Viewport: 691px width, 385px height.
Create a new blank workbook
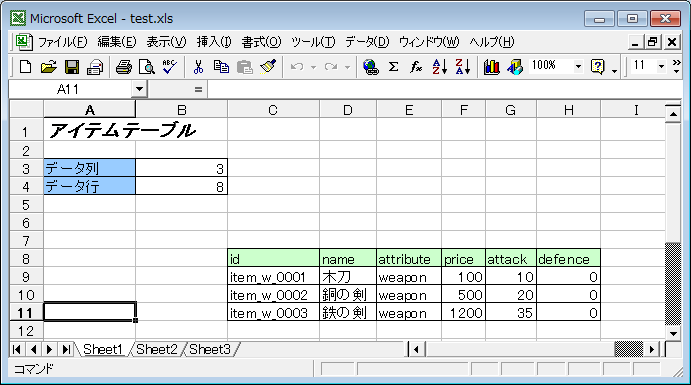(26, 67)
